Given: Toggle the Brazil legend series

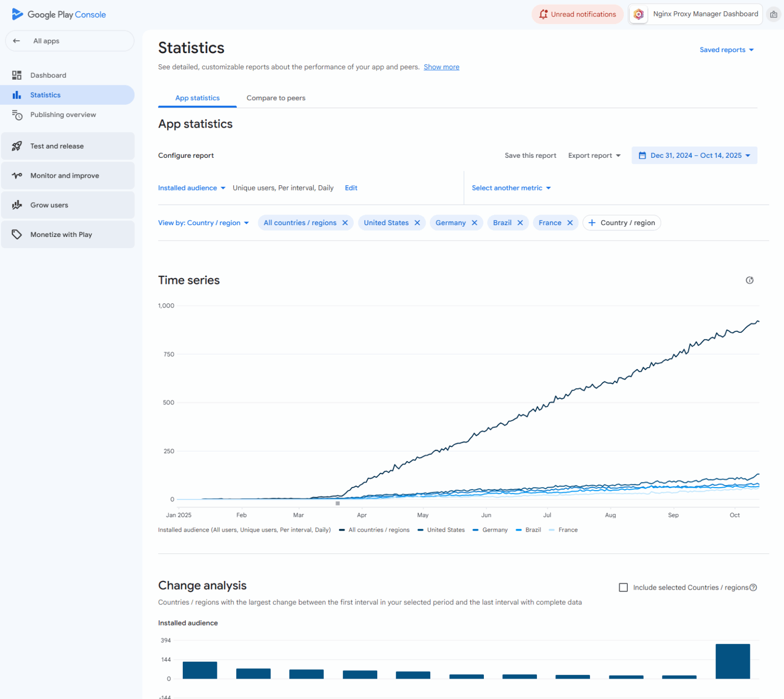Looking at the screenshot, I should (528, 530).
